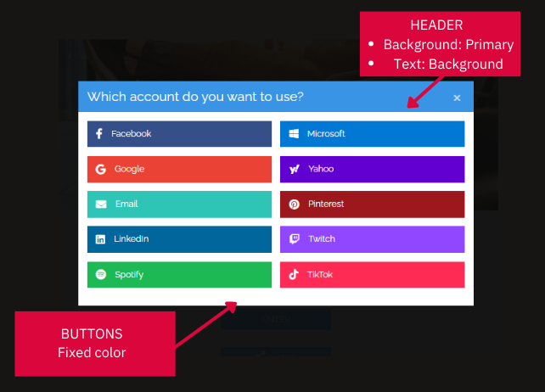Image resolution: width=545 pixels, height=392 pixels.
Task: Pick the Pinterest account label
Action: (326, 204)
